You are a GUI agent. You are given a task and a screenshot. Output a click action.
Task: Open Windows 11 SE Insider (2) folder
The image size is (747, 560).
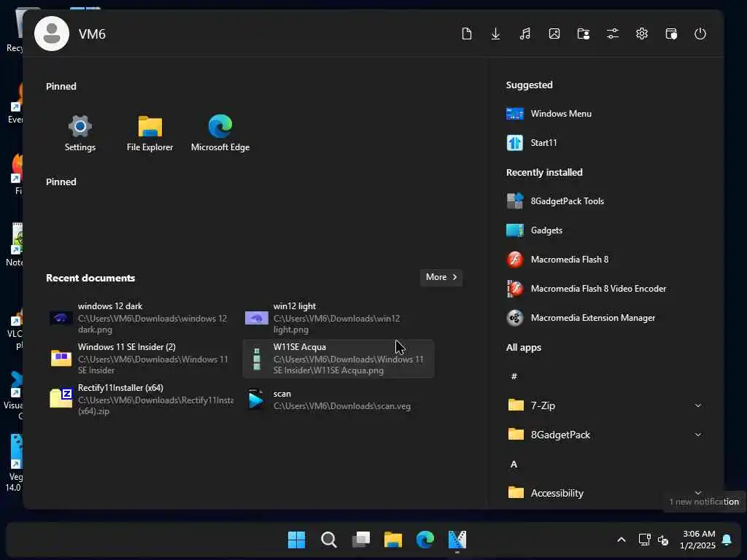[141, 359]
